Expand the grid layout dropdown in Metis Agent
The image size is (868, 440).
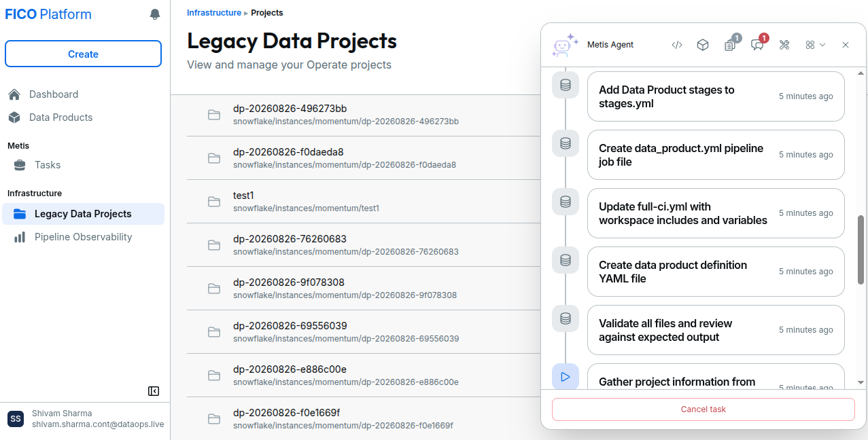815,45
